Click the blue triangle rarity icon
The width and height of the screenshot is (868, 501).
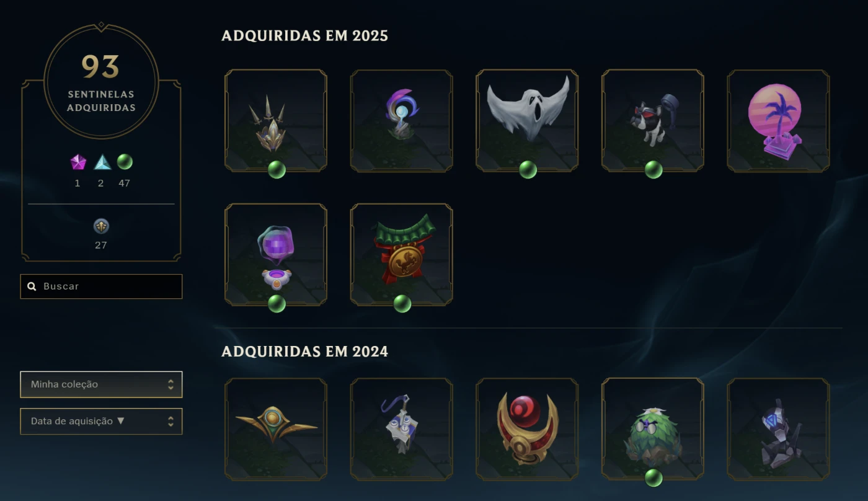pyautogui.click(x=102, y=162)
